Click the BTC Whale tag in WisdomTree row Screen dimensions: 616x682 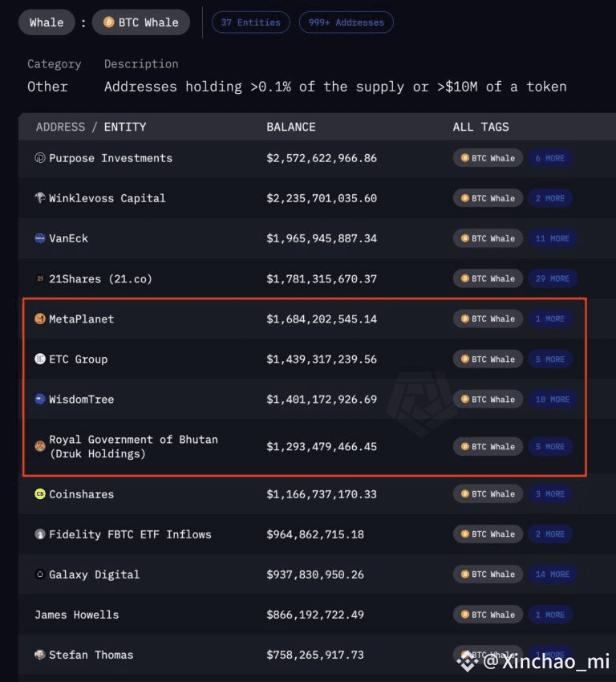click(x=488, y=400)
